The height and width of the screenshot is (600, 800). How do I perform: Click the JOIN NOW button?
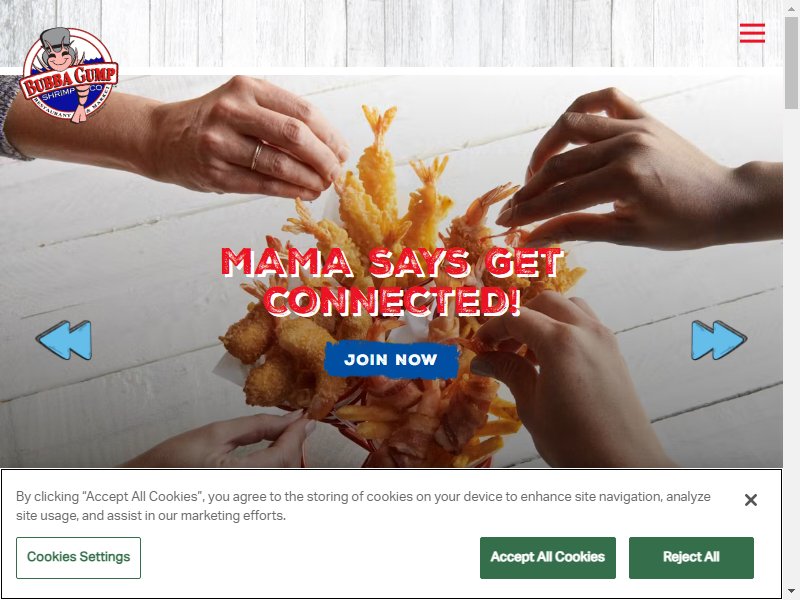pos(391,360)
